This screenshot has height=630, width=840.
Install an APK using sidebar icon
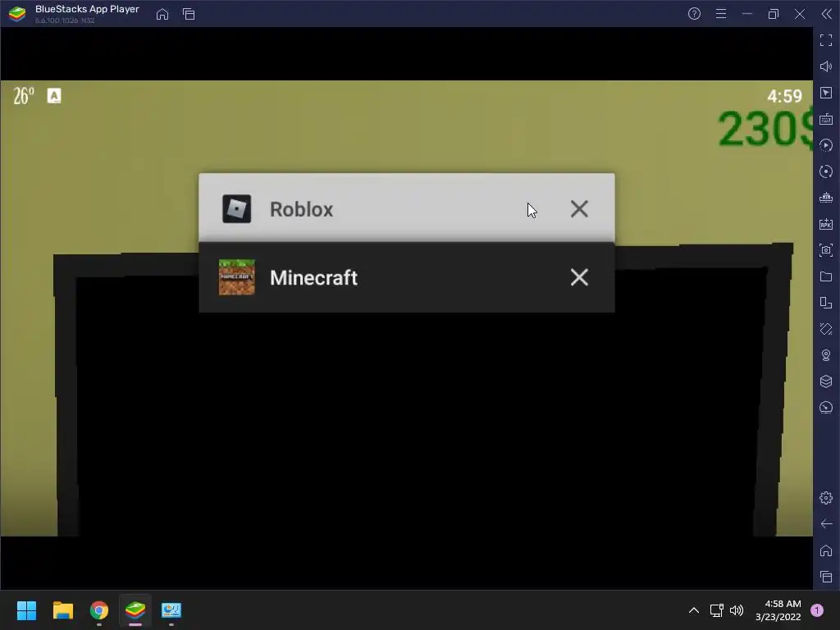826,224
